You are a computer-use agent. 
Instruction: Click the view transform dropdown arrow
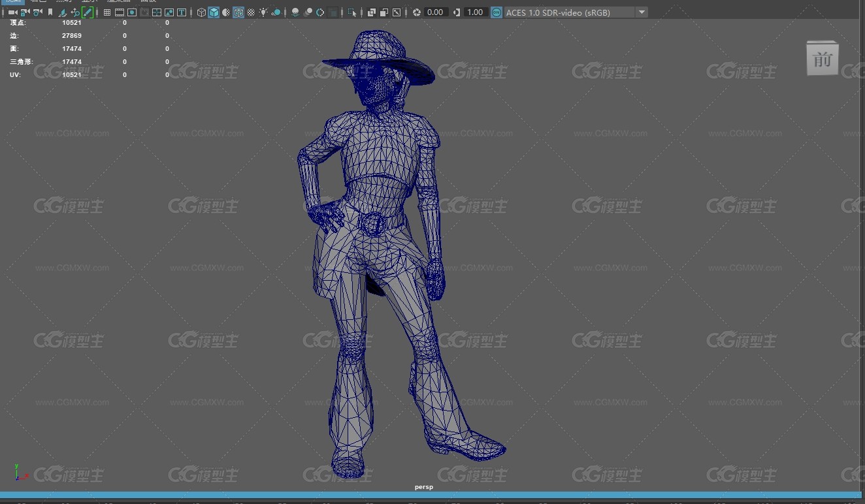tap(642, 12)
